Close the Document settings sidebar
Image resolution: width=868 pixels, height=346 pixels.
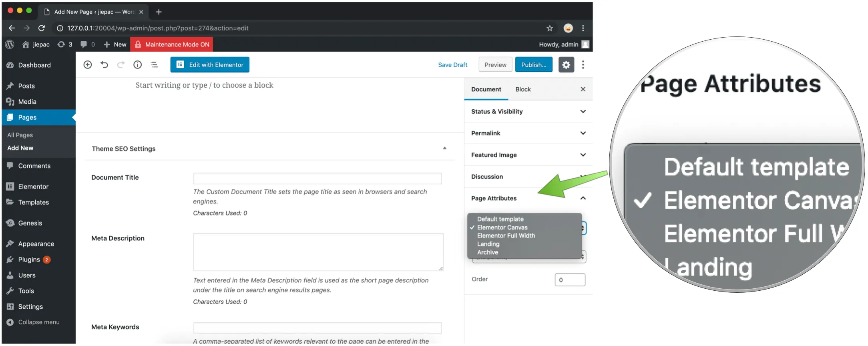coord(583,89)
